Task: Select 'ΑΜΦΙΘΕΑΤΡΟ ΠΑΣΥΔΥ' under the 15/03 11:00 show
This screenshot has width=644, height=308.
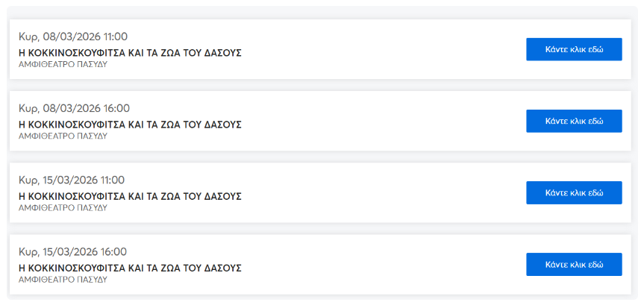Action: click(63, 208)
